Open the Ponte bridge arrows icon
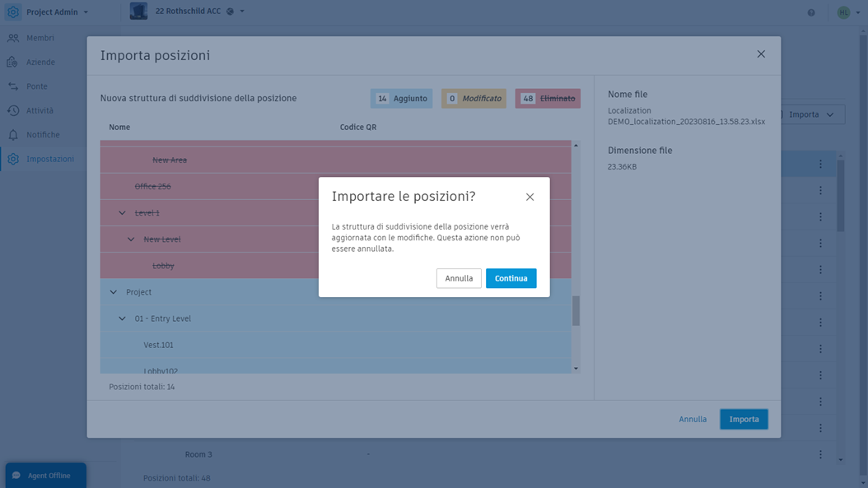The height and width of the screenshot is (488, 868). click(x=12, y=86)
